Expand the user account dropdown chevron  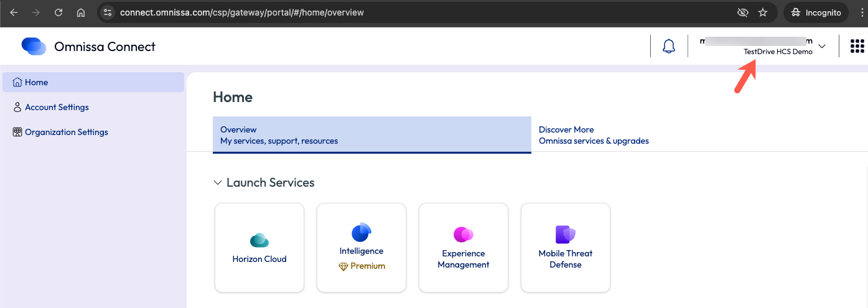822,47
